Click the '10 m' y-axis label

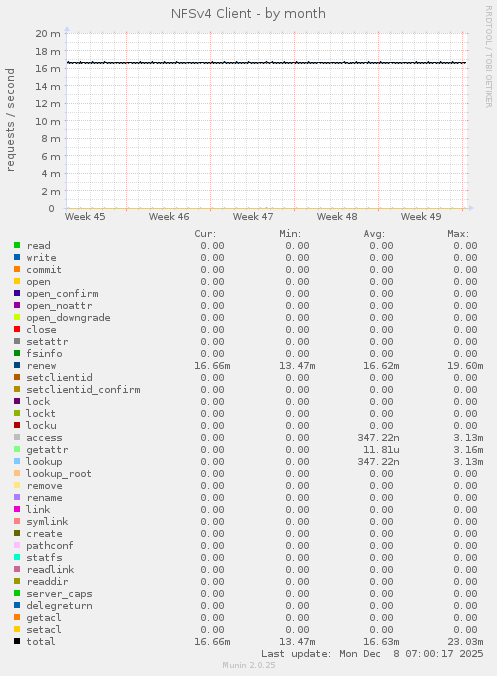pos(48,121)
